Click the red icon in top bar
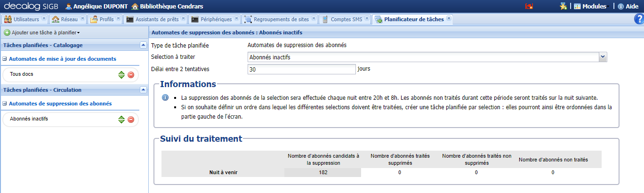Screen dimensions: 644x193 (530, 7)
